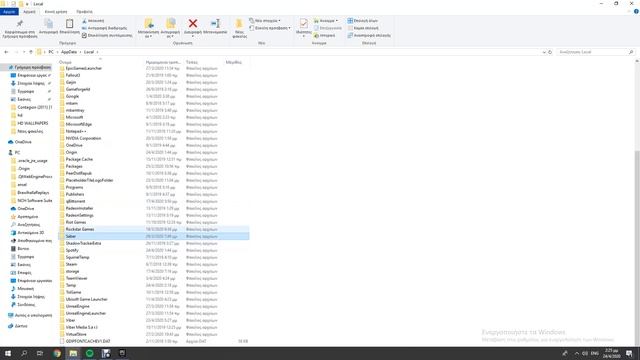
Task: Switch to the Home ribbon tab
Action: [x=29, y=12]
